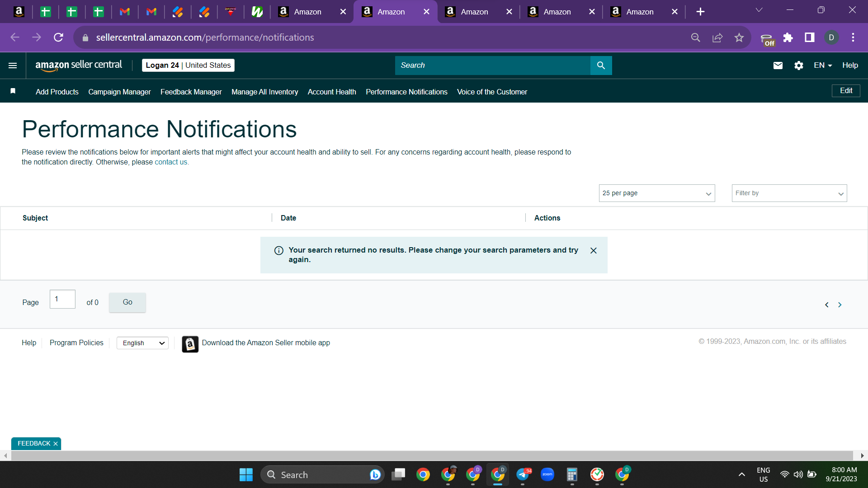
Task: Open Manage All Inventory
Action: (x=265, y=92)
